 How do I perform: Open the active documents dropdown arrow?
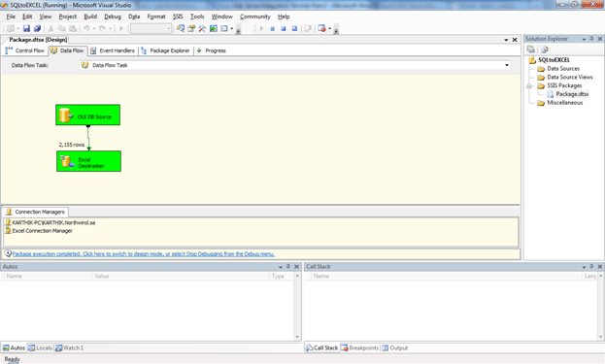coord(506,40)
